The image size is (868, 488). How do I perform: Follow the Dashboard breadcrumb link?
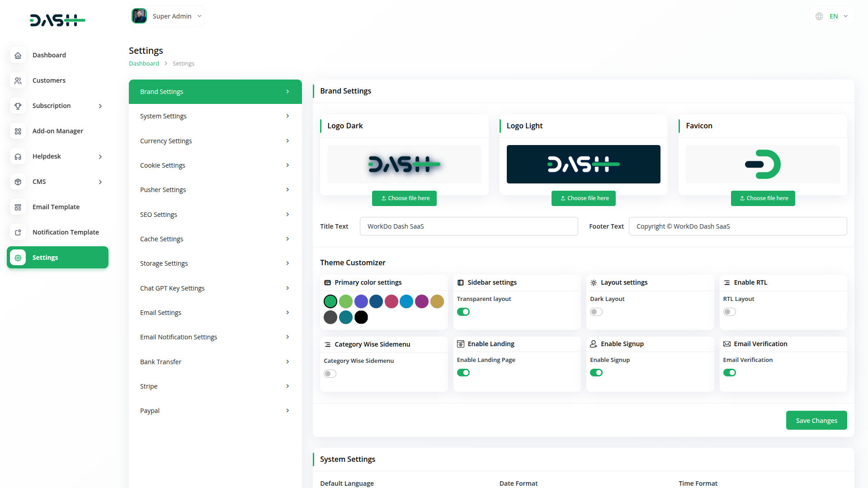coord(144,63)
